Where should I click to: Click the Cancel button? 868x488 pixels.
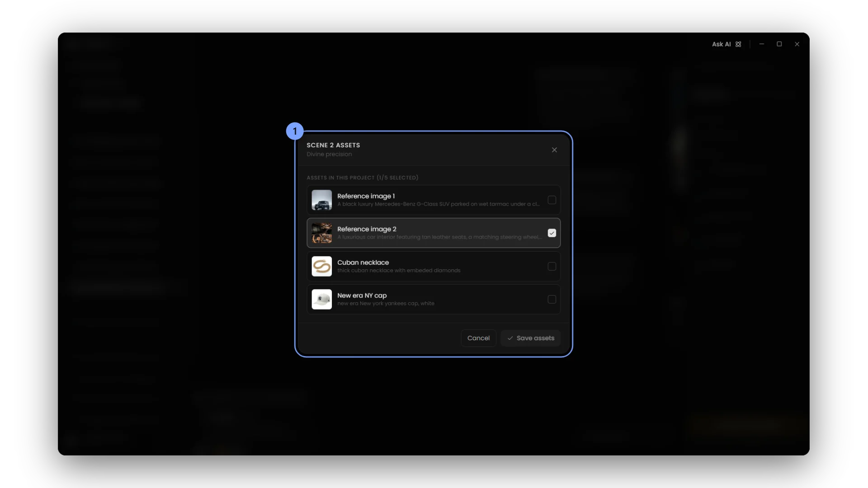tap(478, 338)
